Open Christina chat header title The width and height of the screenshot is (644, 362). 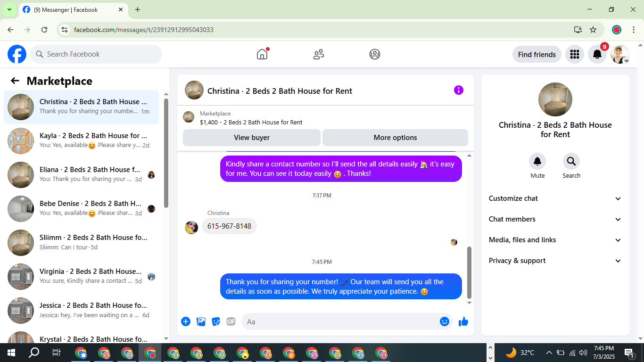coord(280,91)
